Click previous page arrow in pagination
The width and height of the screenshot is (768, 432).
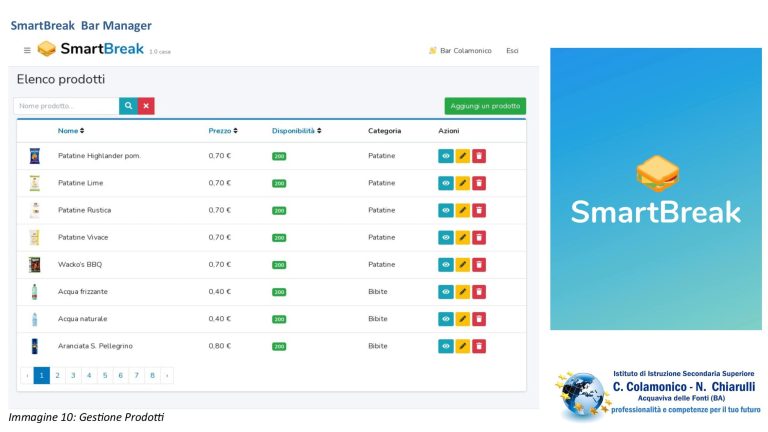point(27,376)
